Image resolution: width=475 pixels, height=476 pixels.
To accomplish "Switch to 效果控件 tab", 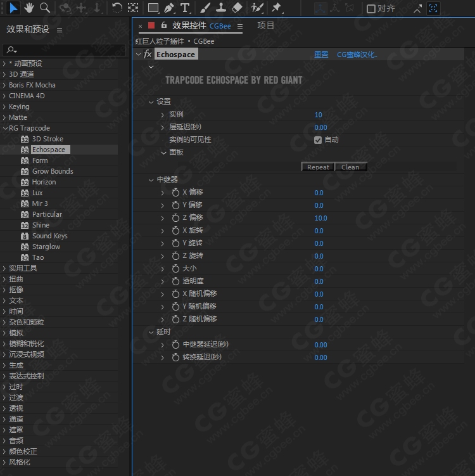I will (x=189, y=26).
